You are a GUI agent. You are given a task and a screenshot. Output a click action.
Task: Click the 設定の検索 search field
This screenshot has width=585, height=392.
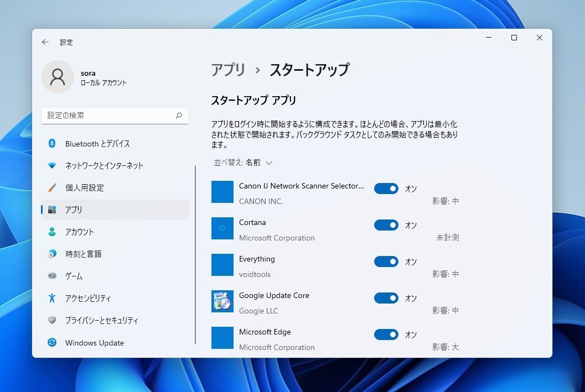[110, 116]
